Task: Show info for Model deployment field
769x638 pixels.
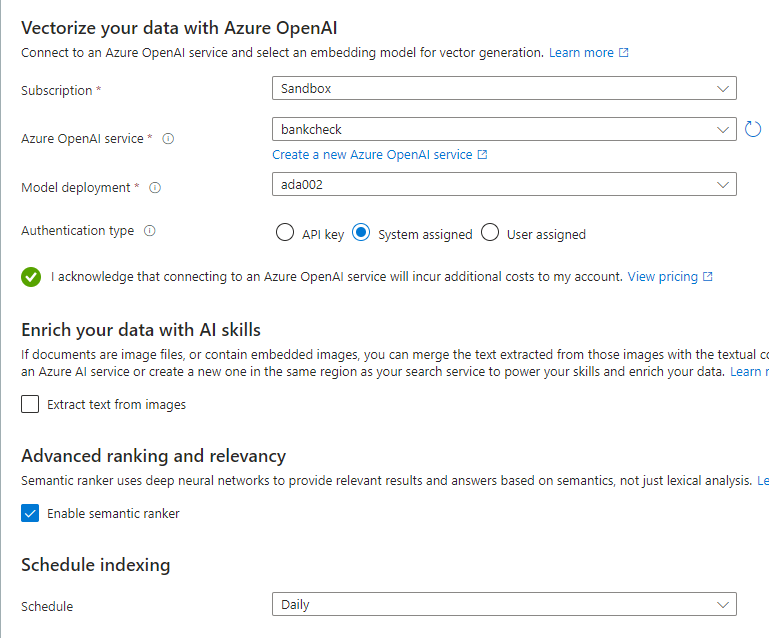Action: click(155, 188)
